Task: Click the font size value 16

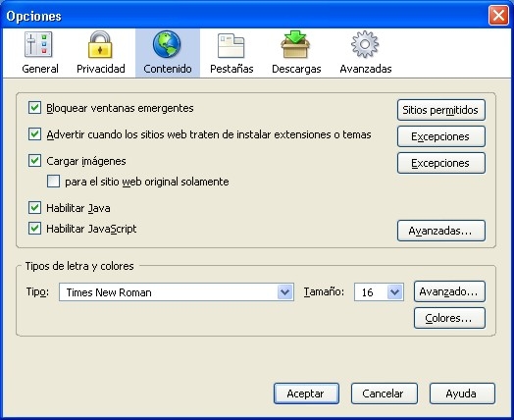Action: tap(367, 292)
